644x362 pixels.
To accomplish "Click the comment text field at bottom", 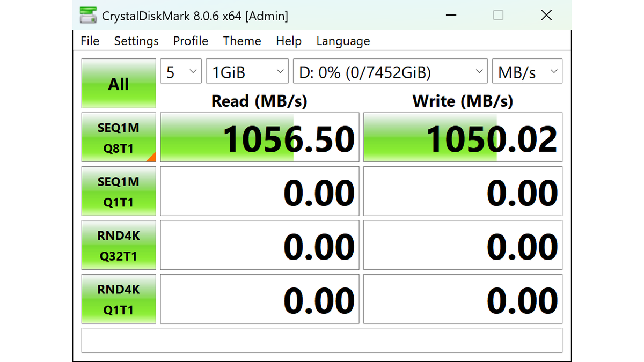I will [322, 340].
